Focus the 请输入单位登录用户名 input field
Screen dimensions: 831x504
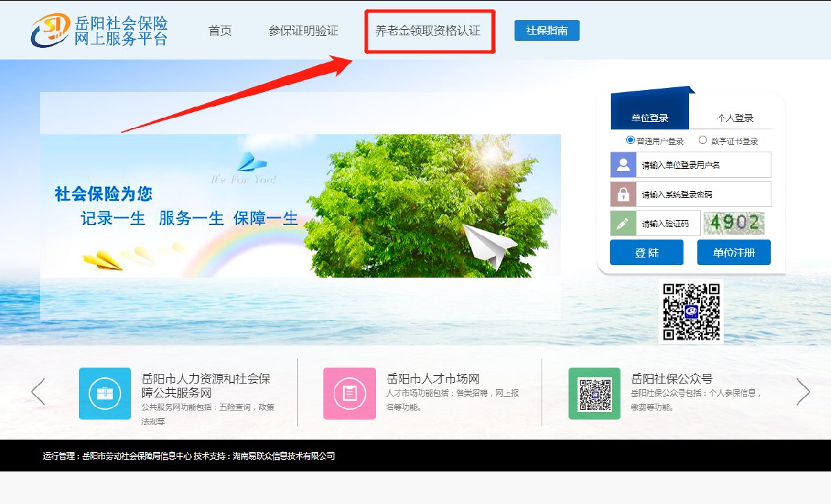(703, 165)
